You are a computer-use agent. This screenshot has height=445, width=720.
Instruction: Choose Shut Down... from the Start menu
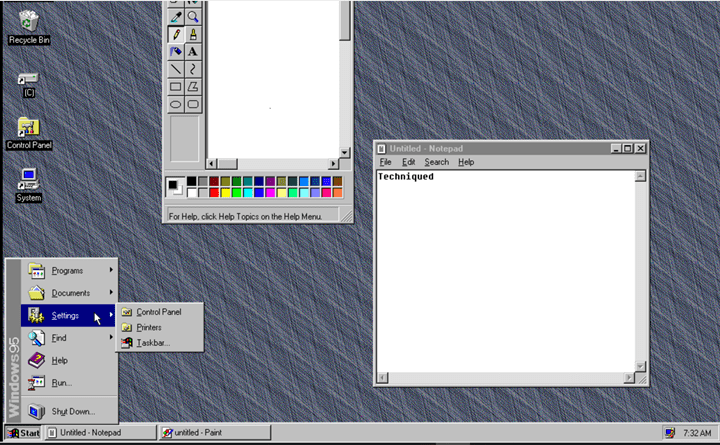click(69, 411)
